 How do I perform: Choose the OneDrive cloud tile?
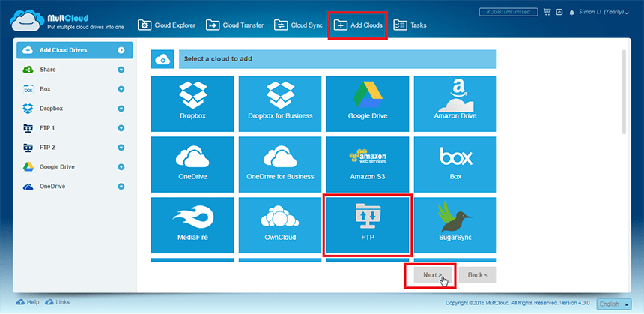[x=192, y=164]
